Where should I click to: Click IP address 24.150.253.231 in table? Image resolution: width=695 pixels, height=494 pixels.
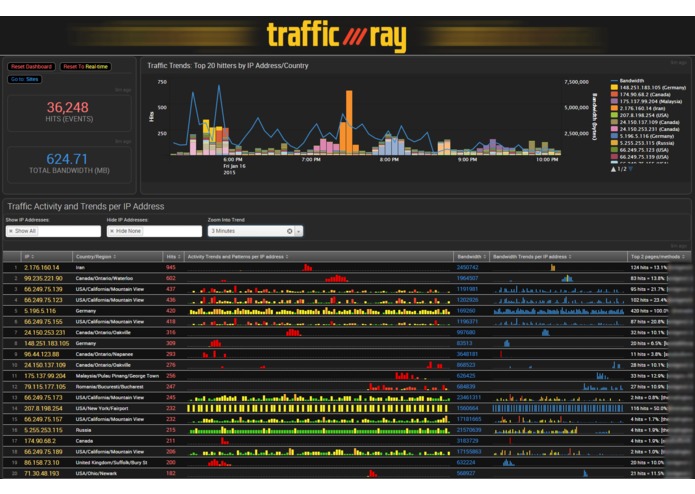point(45,333)
